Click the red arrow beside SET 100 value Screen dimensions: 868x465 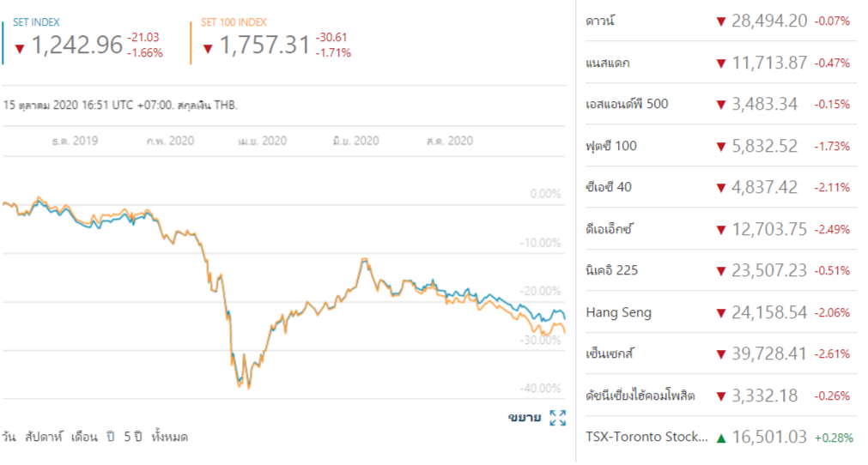click(208, 49)
